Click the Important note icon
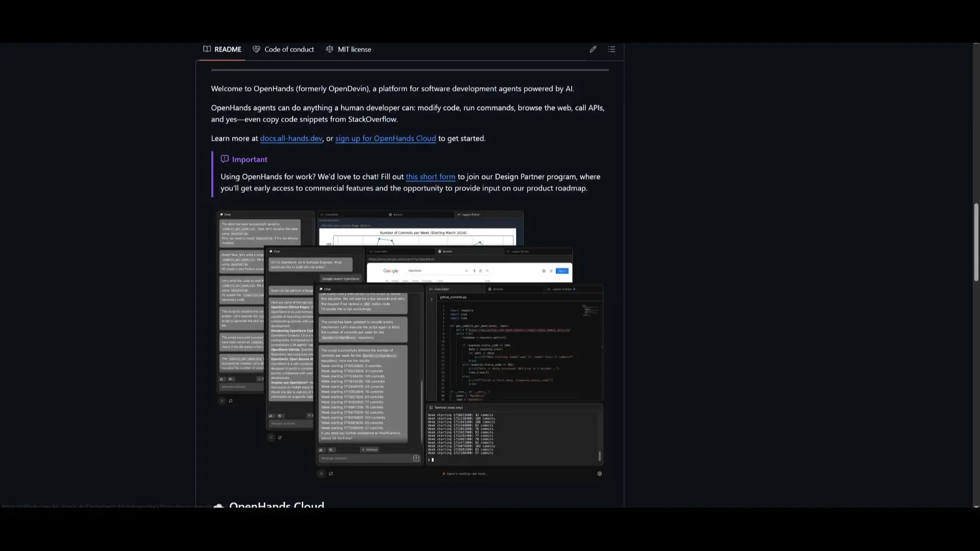Image resolution: width=980 pixels, height=551 pixels. click(x=225, y=159)
